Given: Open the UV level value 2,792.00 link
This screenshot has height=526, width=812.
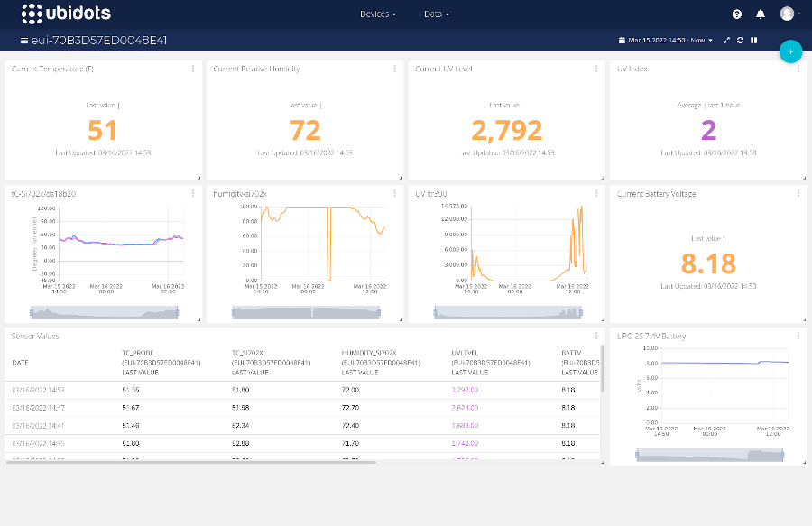Looking at the screenshot, I should click(465, 390).
